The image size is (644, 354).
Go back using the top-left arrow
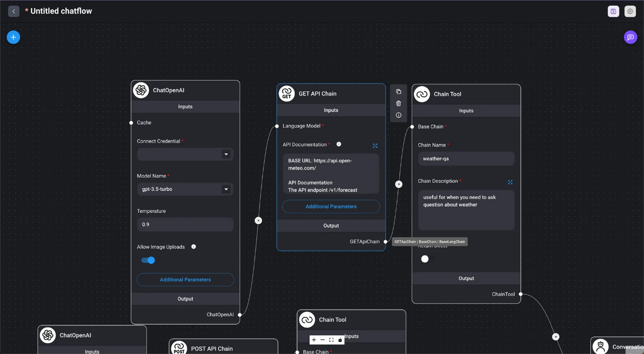[14, 11]
